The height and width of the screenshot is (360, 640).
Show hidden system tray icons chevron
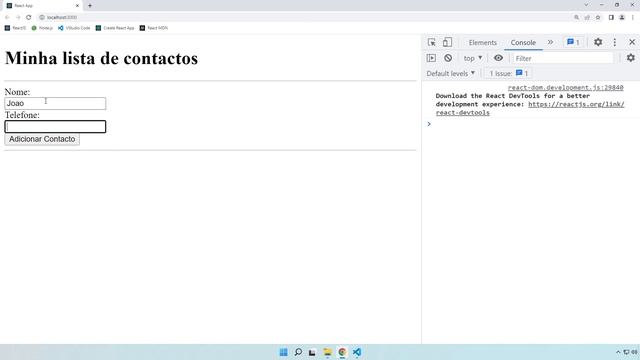pos(618,352)
